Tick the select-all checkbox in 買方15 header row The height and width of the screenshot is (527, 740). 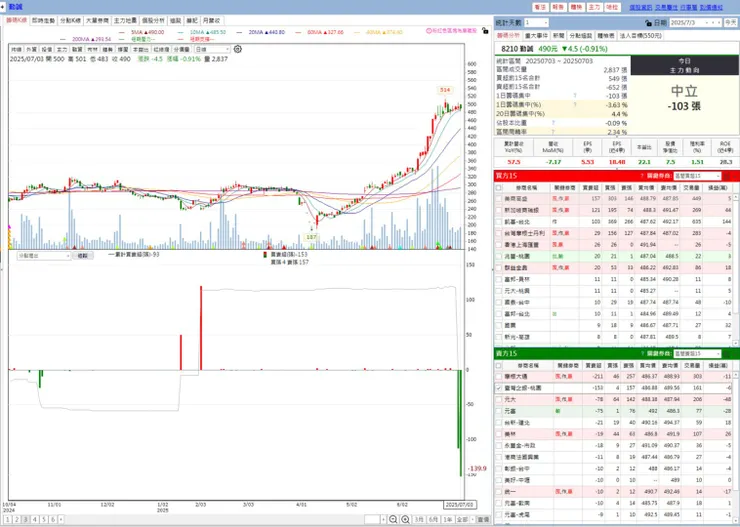499,188
